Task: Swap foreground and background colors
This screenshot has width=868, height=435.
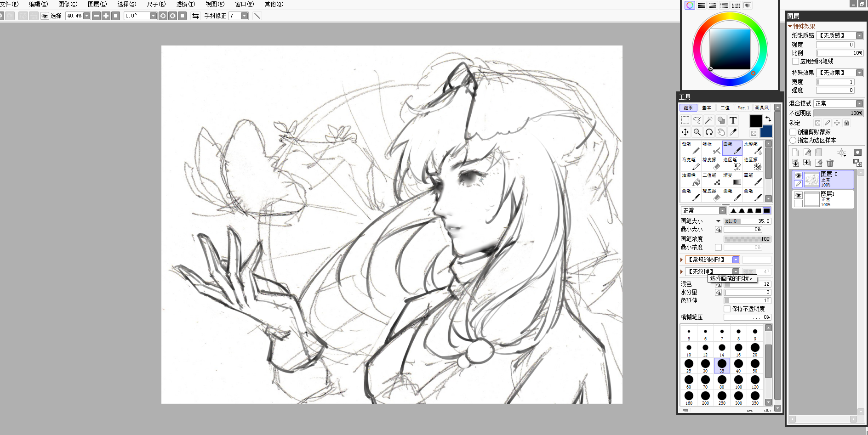Action: coord(768,119)
